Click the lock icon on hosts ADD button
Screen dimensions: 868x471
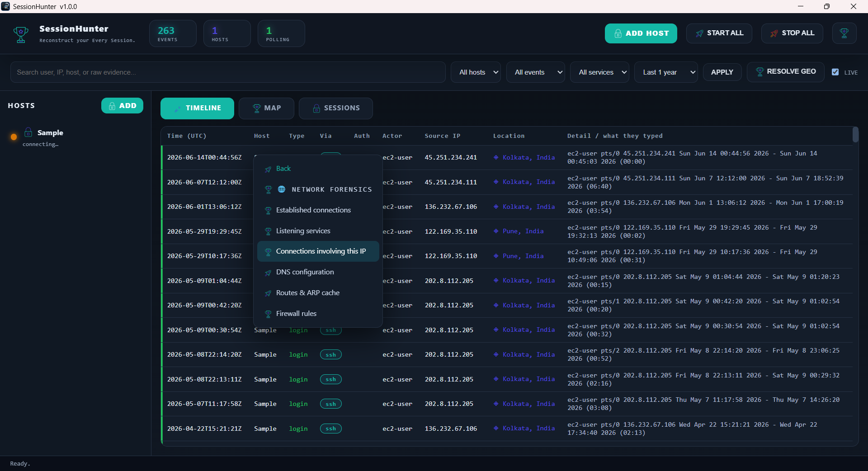pyautogui.click(x=112, y=106)
